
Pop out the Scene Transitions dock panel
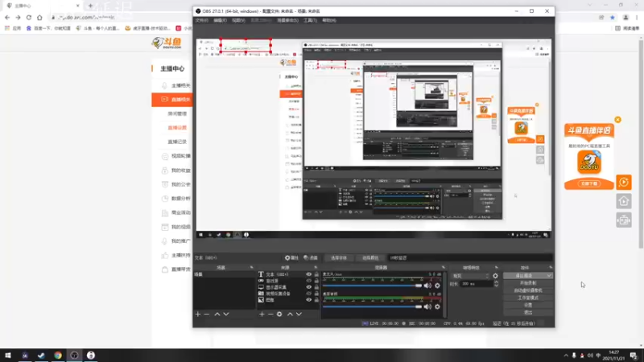point(496,268)
